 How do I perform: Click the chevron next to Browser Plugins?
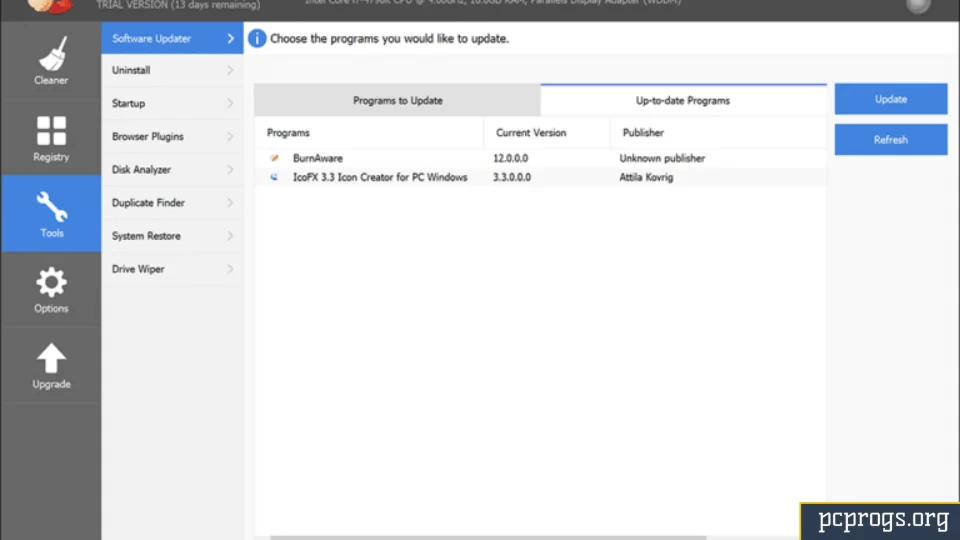(x=231, y=137)
